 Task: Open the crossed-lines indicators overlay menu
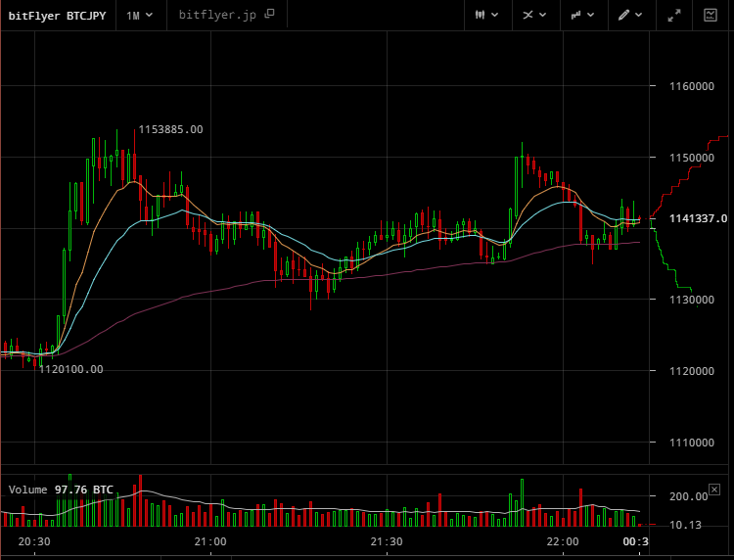pyautogui.click(x=535, y=15)
